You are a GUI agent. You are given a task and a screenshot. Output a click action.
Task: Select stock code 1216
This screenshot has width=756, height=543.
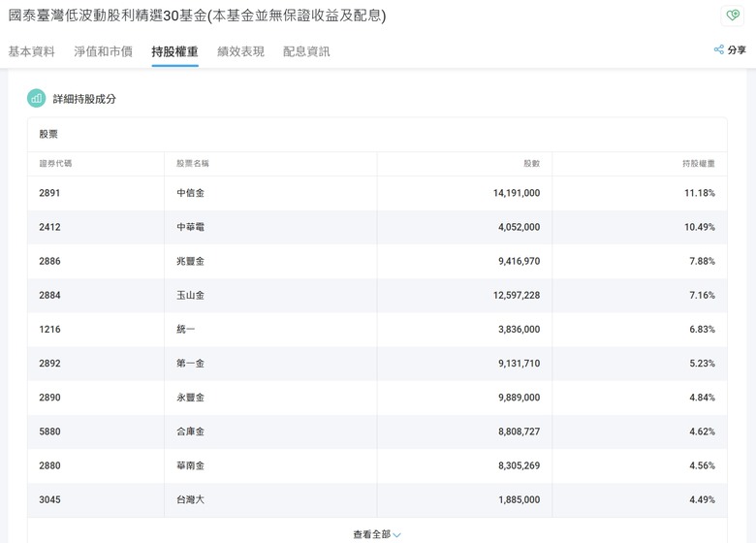tap(49, 330)
